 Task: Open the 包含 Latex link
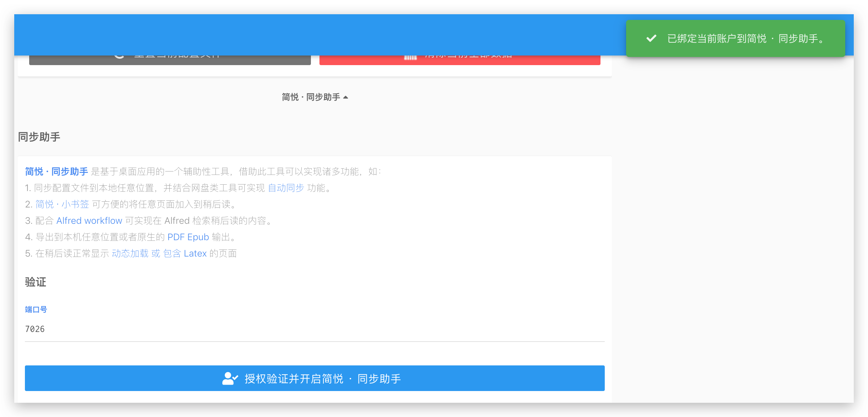[x=185, y=253]
